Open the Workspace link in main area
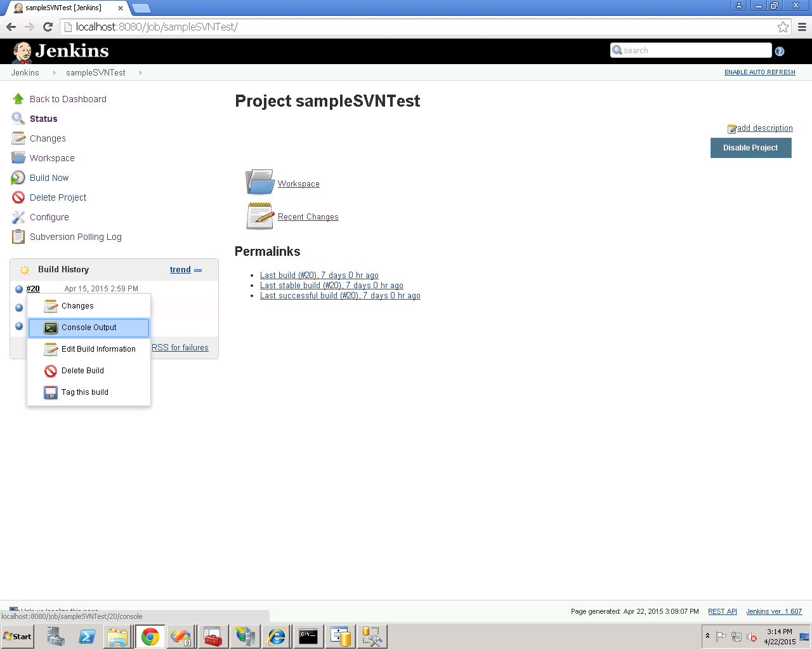 point(299,184)
